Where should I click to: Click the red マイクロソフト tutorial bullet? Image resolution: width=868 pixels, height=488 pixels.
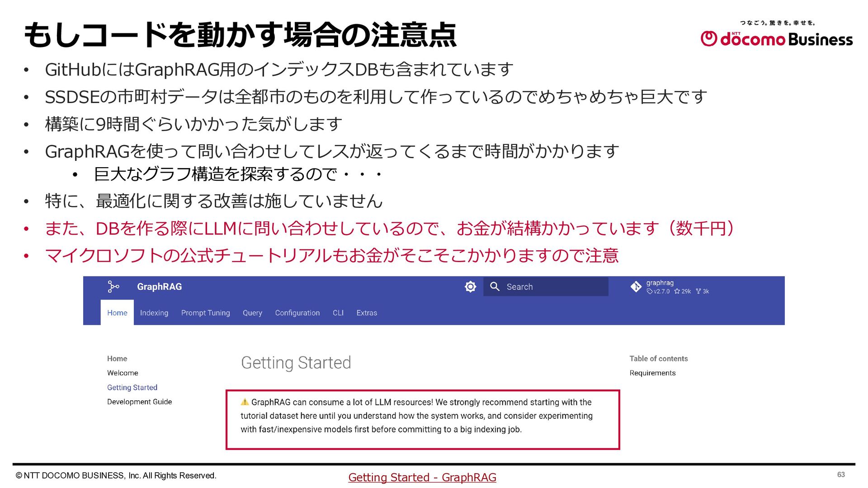[x=332, y=255]
